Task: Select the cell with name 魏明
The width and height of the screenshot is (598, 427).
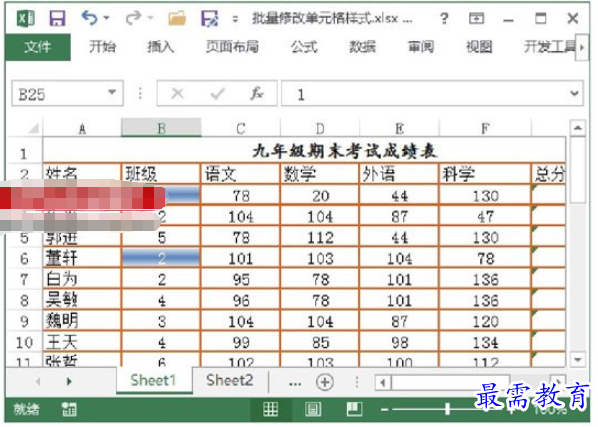Action: [82, 321]
